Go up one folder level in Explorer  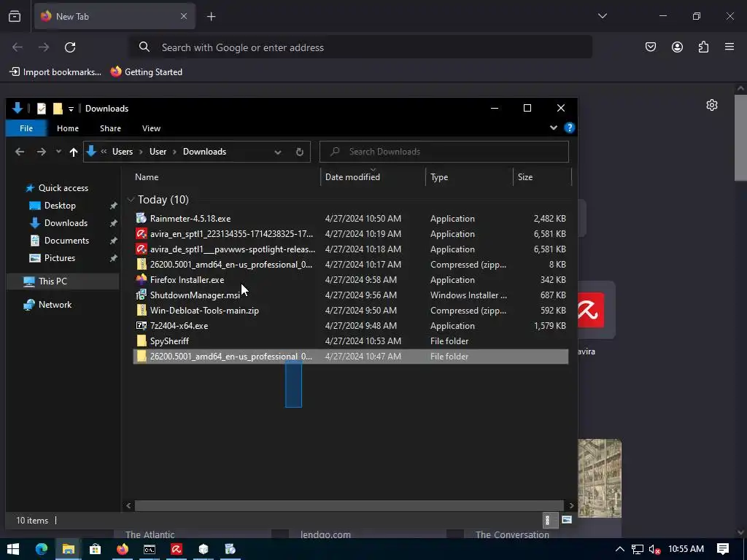coord(74,152)
